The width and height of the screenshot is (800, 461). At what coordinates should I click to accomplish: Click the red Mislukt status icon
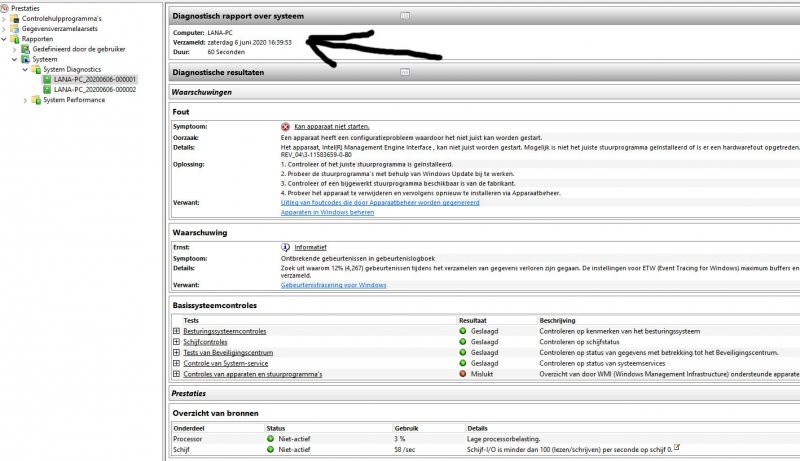pyautogui.click(x=463, y=374)
